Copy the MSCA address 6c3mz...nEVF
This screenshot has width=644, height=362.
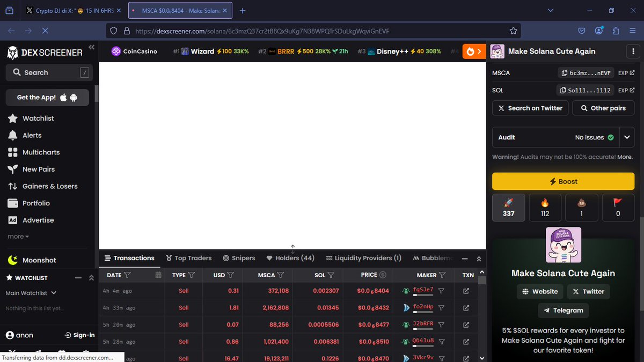tap(586, 73)
